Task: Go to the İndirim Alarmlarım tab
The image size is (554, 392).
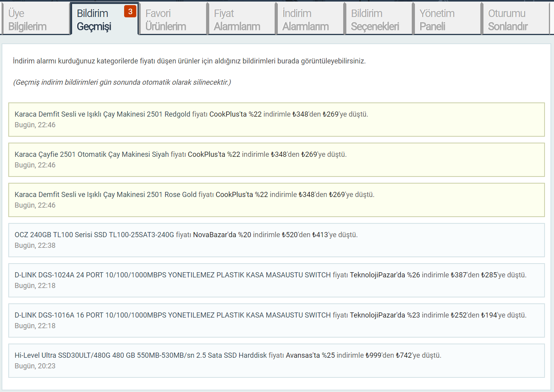Action: (310, 19)
